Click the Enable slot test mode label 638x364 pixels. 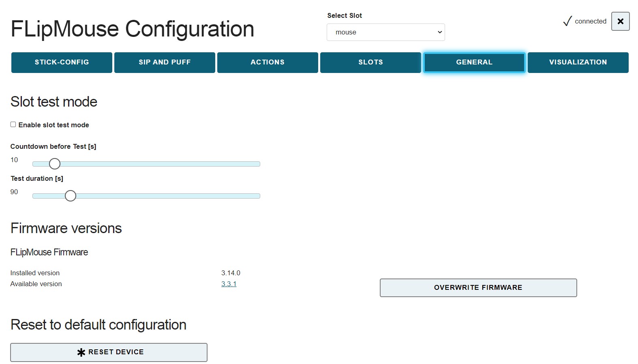(54, 125)
